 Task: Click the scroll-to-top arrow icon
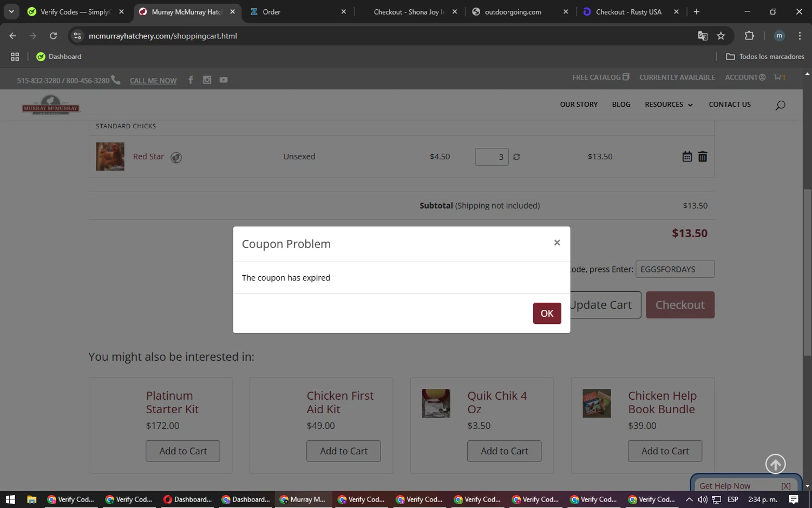(x=775, y=464)
